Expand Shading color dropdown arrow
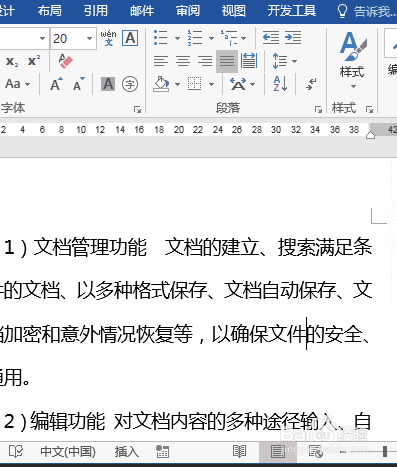This screenshot has height=467, width=397. (x=177, y=84)
